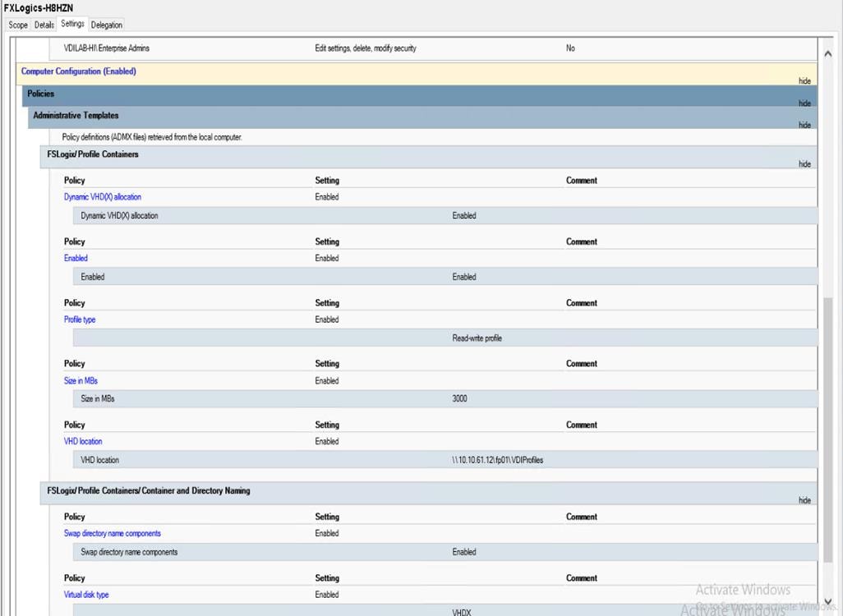843x616 pixels.
Task: Hide the FSLogix/Profile Containers section
Action: [804, 164]
